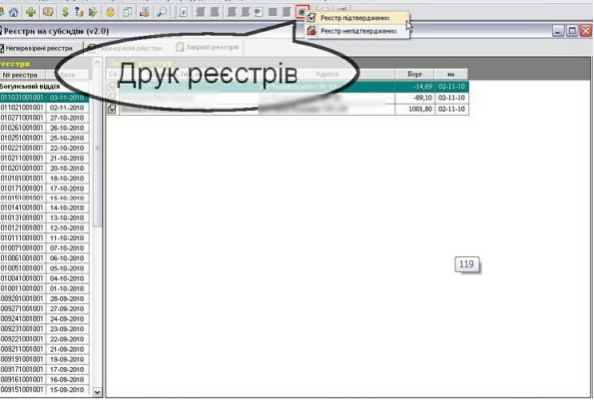The image size is (594, 400).
Task: Toggle checkbox in row with debt 1001,80
Action: 112,109
